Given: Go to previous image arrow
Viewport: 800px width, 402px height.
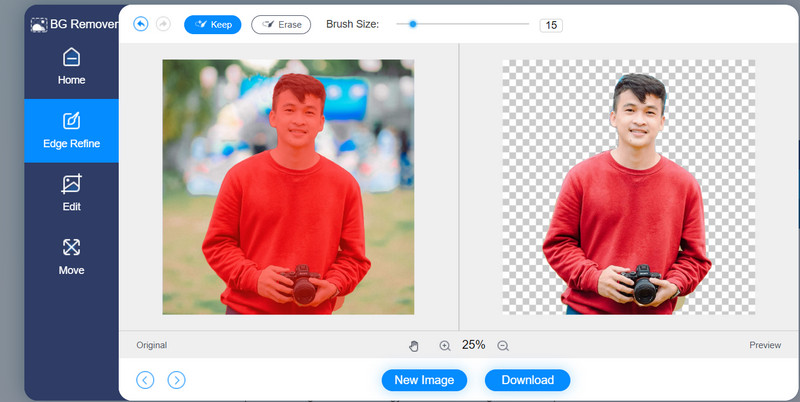Looking at the screenshot, I should (x=146, y=379).
